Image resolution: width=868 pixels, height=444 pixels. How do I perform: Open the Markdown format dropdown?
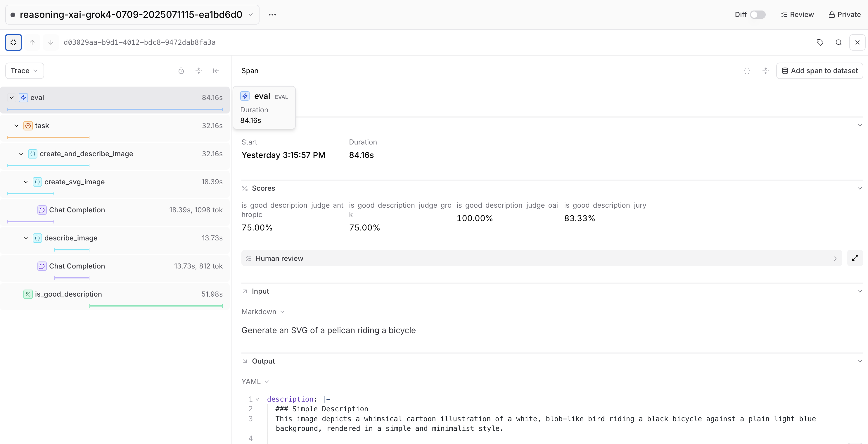[263, 312]
